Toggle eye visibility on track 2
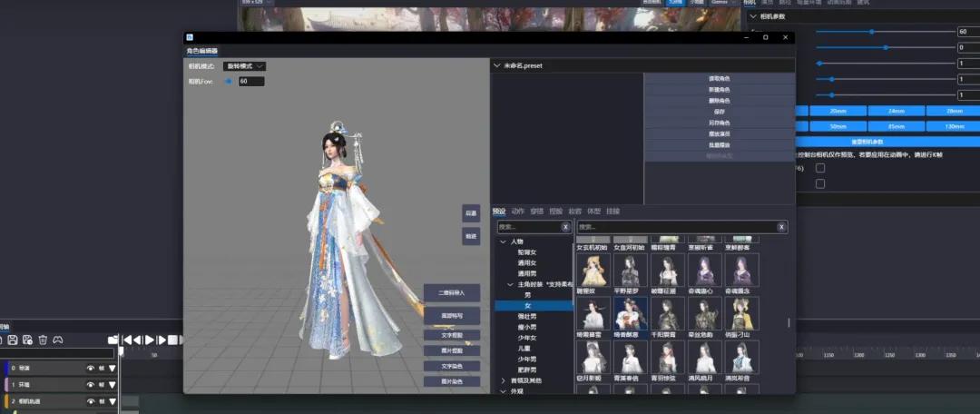 (91, 401)
